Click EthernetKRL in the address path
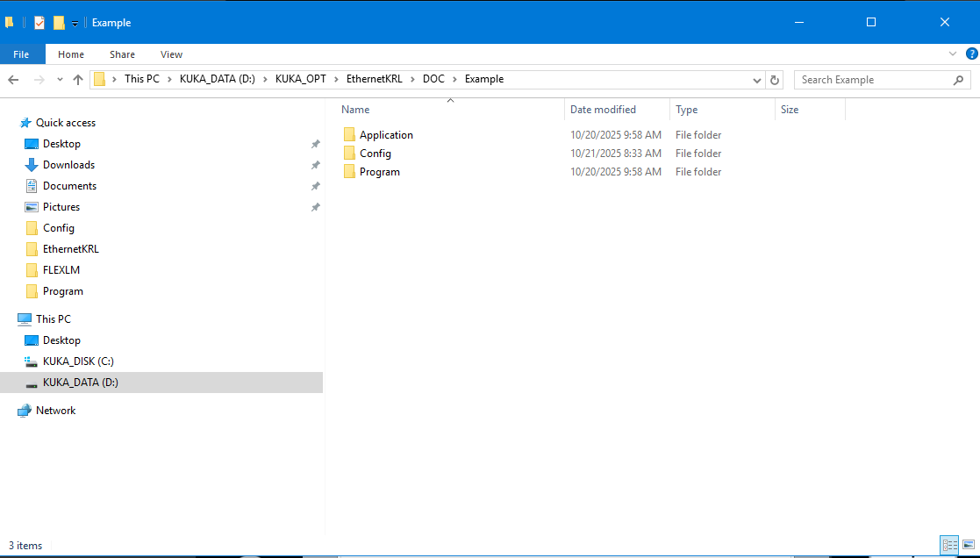Viewport: 980px width, 558px height. pos(375,79)
